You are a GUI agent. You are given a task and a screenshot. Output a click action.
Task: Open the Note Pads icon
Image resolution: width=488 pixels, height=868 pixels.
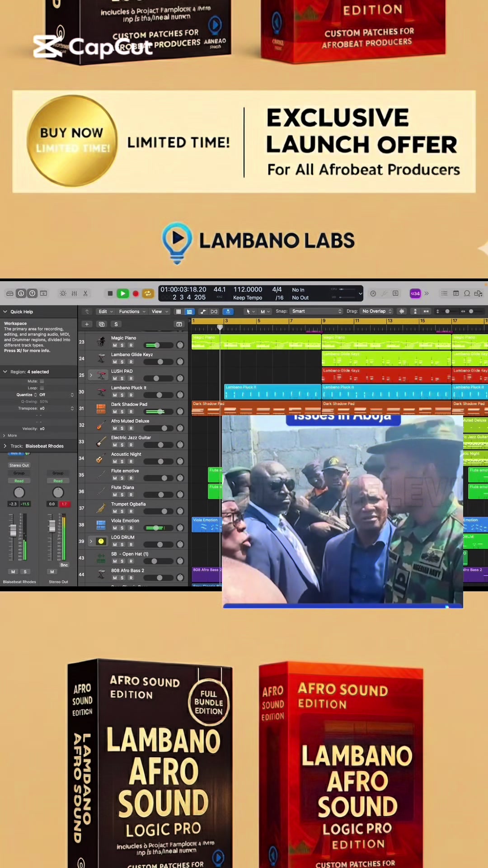pyautogui.click(x=455, y=293)
